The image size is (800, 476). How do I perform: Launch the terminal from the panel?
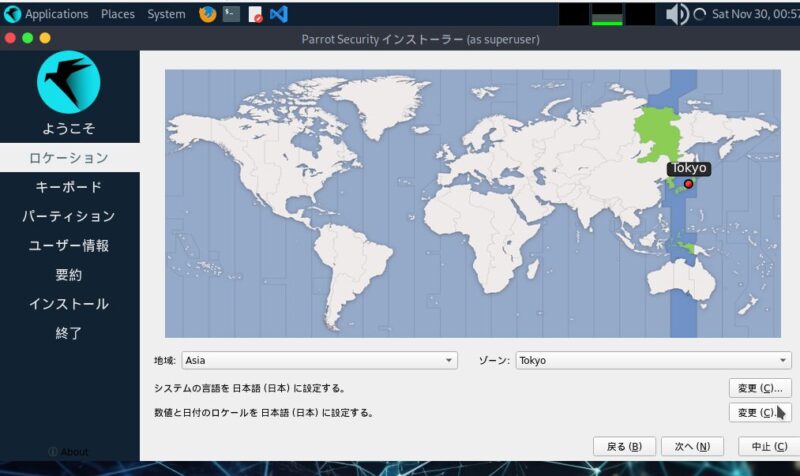point(231,14)
